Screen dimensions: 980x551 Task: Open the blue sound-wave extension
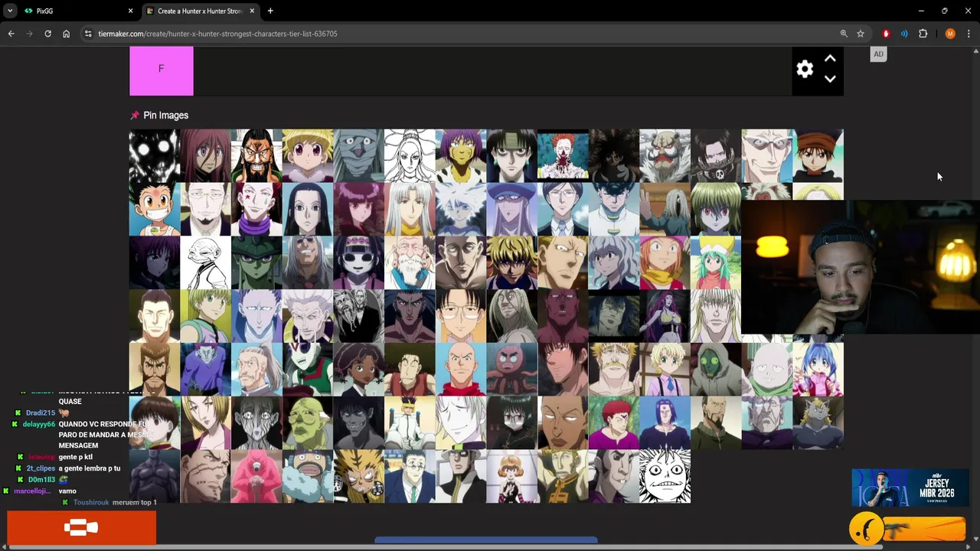point(904,34)
